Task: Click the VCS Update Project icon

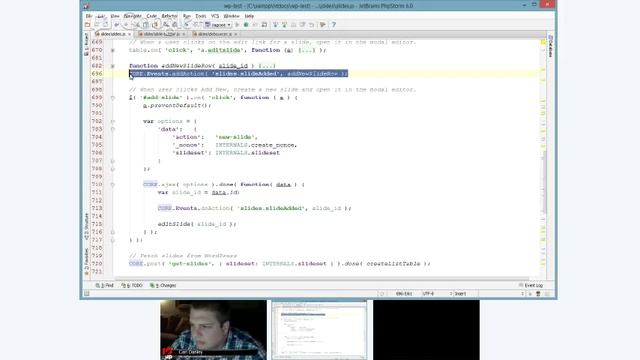Action: pos(276,25)
